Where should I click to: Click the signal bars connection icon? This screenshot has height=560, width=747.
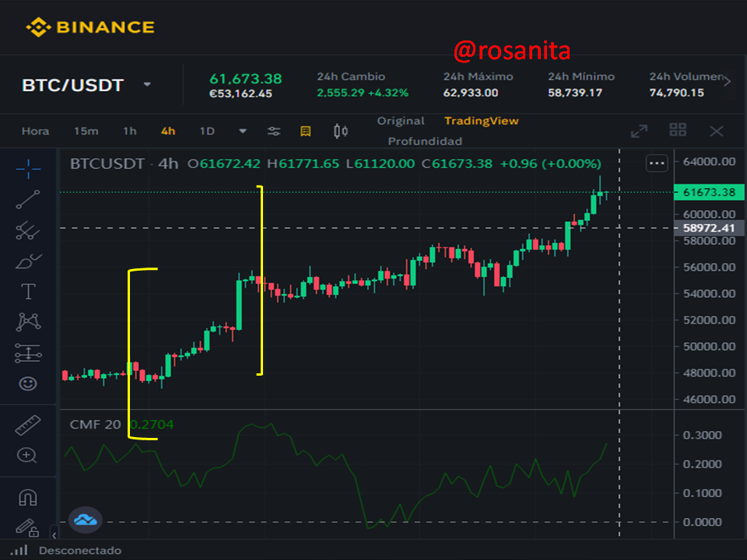coord(19,550)
